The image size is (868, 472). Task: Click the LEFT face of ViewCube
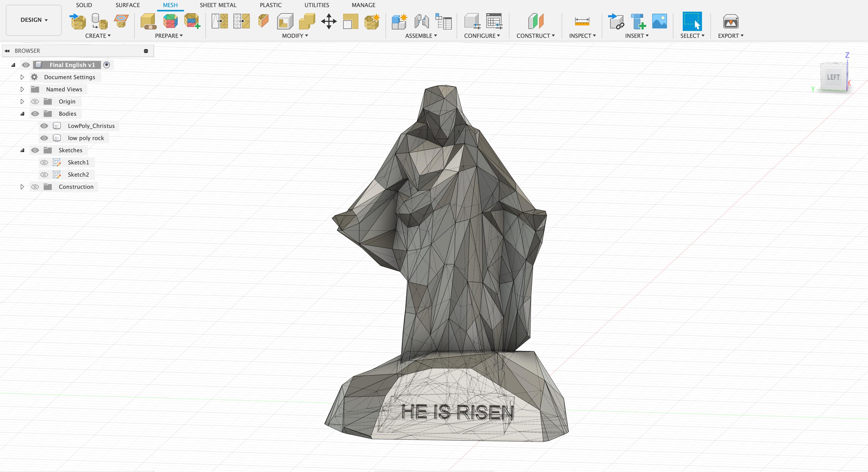coord(833,77)
